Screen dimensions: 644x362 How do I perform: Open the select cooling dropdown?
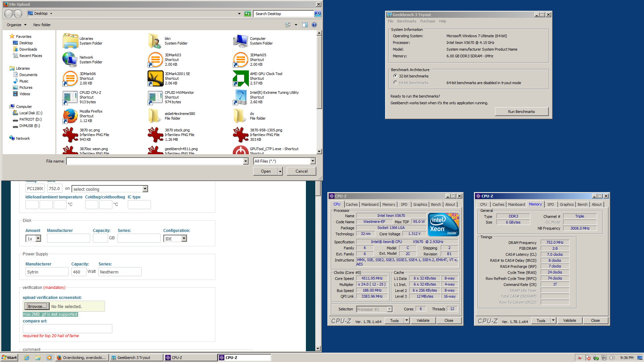tap(145, 189)
